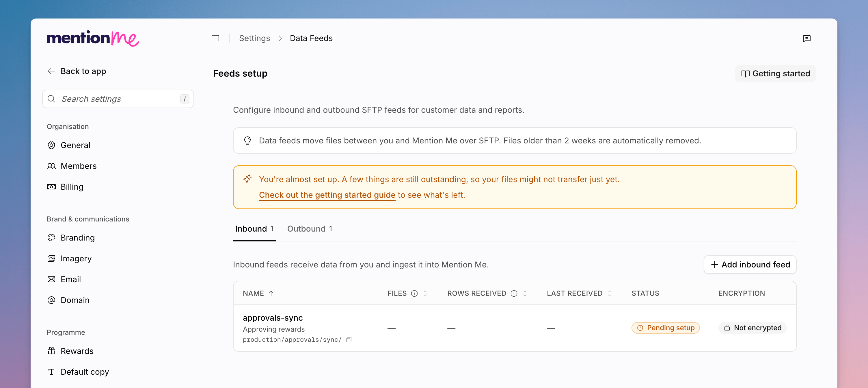
Task: Click the Mention Me logo
Action: tap(93, 38)
